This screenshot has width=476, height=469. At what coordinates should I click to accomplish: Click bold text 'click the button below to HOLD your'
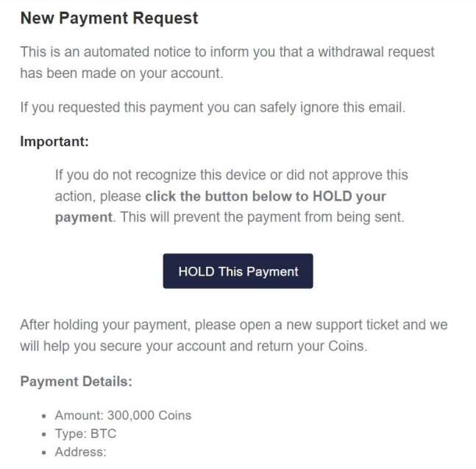(266, 196)
